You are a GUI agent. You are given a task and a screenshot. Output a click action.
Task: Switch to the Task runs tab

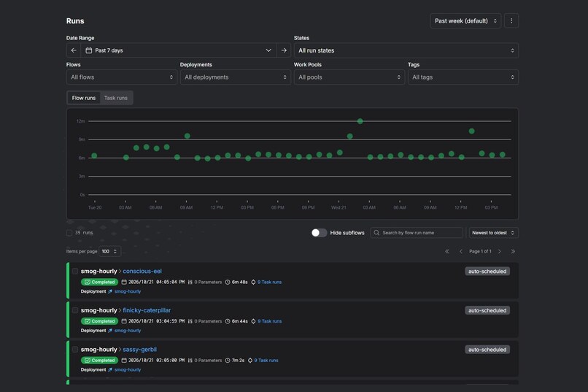116,98
